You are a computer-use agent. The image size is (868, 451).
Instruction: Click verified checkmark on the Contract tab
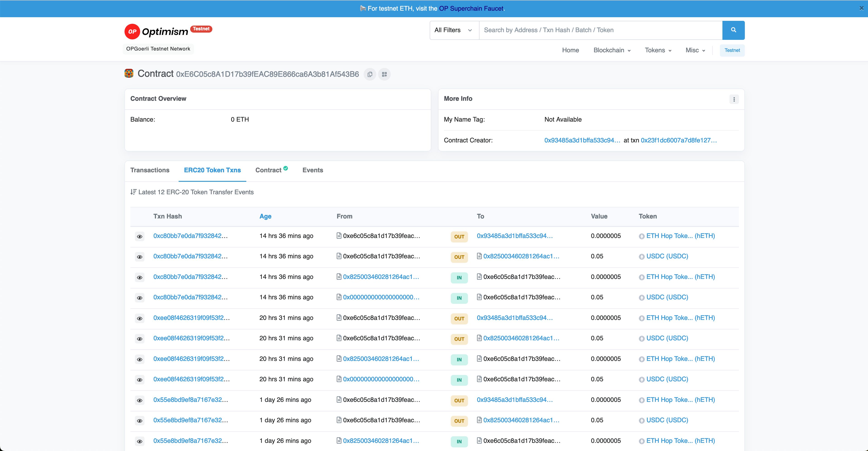(285, 168)
